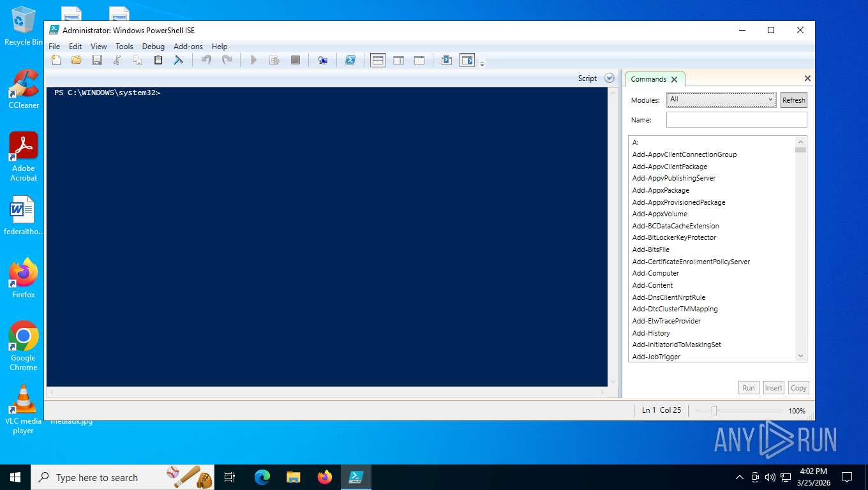
Task: Open Windows Start menu
Action: click(15, 477)
